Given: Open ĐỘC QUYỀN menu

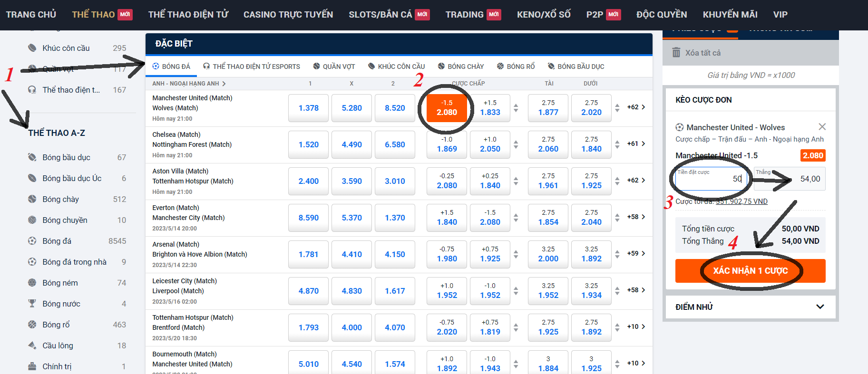Looking at the screenshot, I should point(662,15).
